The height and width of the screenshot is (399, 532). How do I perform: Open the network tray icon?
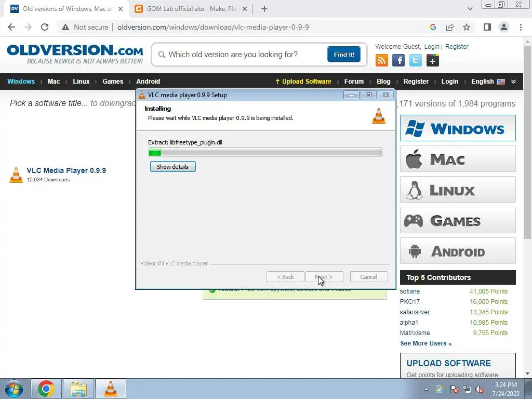(467, 390)
